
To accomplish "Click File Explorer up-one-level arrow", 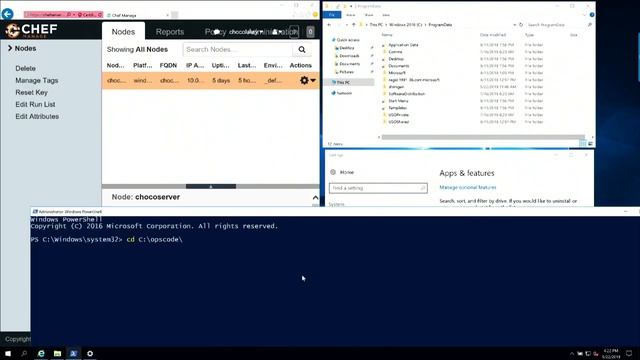I will tap(353, 25).
